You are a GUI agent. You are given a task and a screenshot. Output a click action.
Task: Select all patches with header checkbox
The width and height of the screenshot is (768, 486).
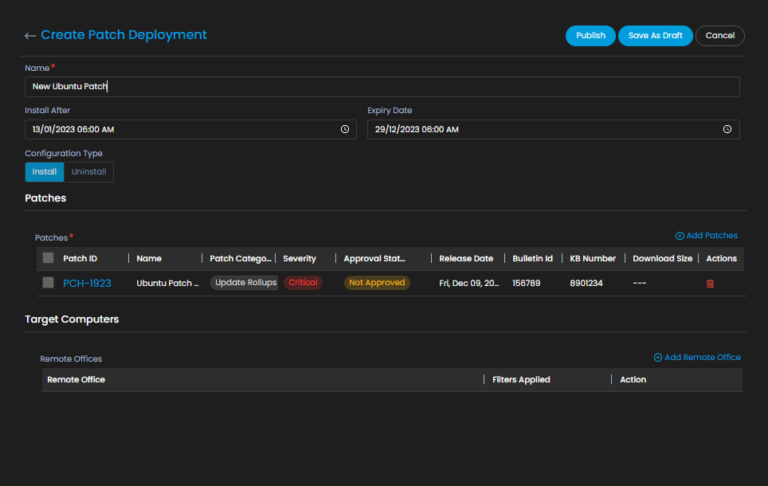point(48,258)
